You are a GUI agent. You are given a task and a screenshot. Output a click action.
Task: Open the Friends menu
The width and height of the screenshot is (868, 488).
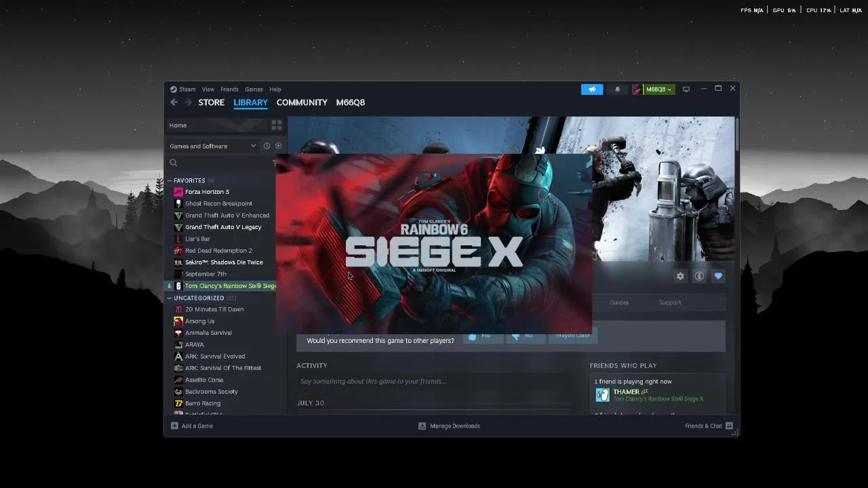pos(229,89)
